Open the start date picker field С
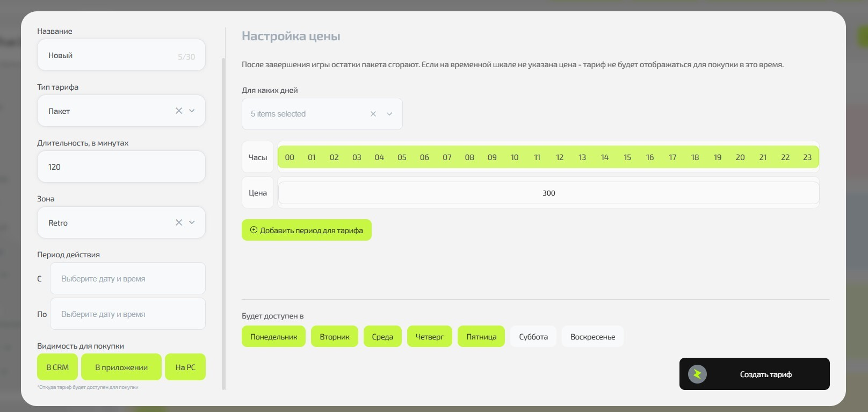 (x=127, y=279)
